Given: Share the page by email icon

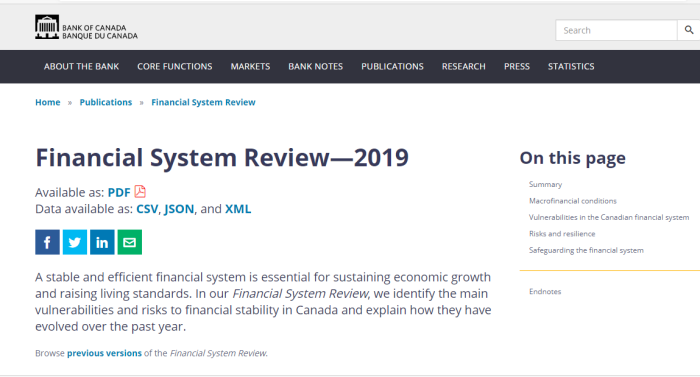Looking at the screenshot, I should [129, 242].
